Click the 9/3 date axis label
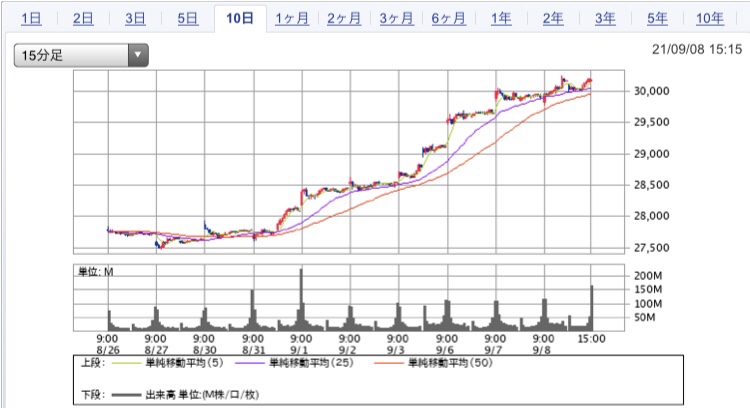 (396, 350)
